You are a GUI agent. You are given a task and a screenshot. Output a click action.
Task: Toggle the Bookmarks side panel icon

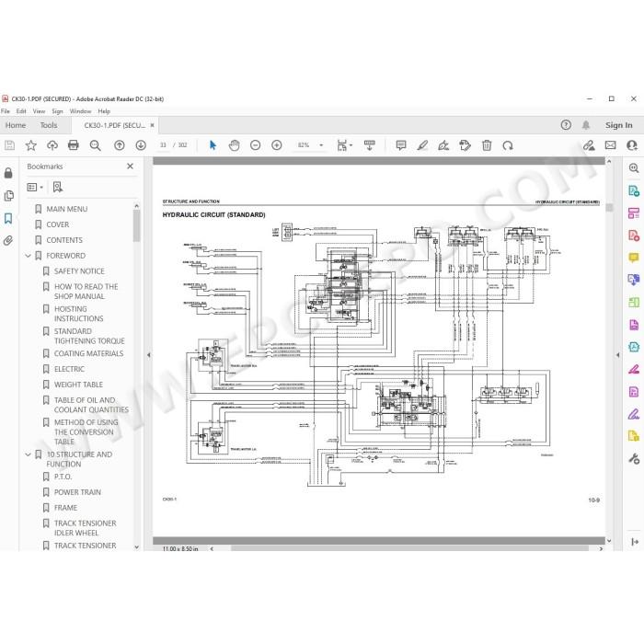tap(8, 218)
